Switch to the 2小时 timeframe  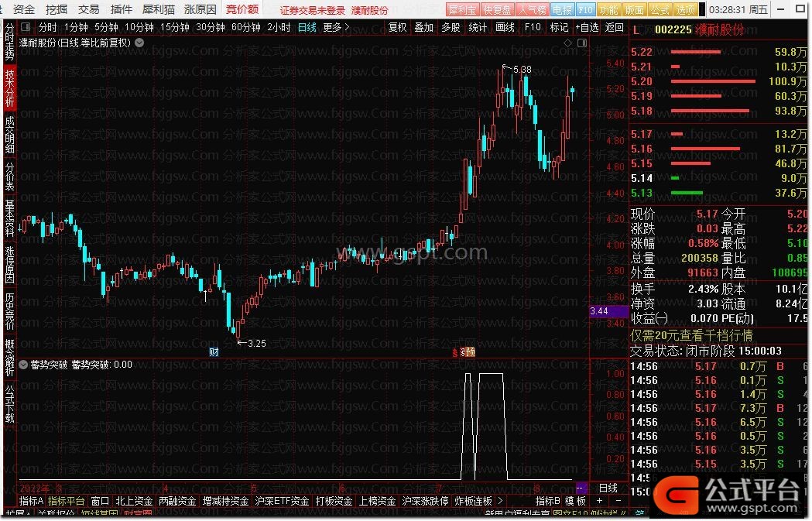279,27
